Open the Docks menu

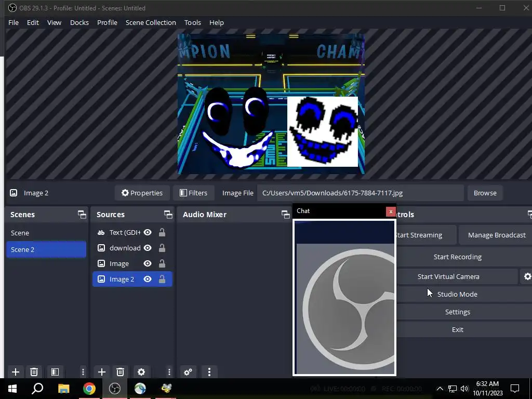[79, 22]
